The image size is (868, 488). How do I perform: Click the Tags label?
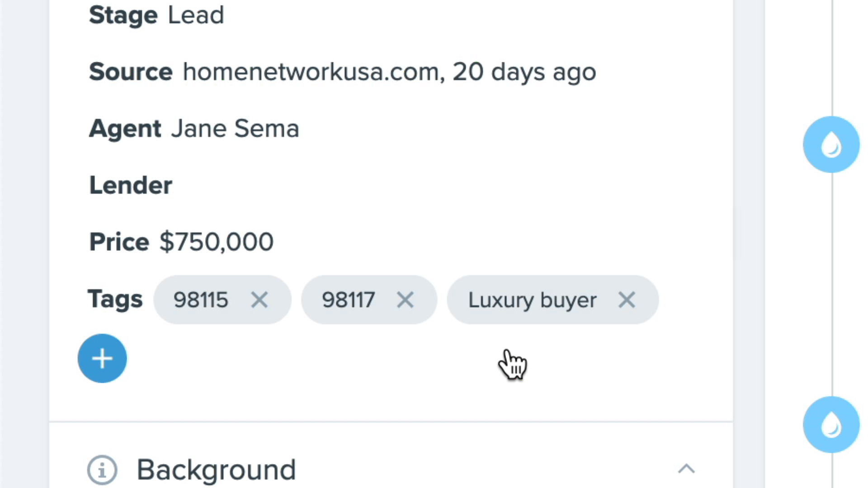click(115, 299)
